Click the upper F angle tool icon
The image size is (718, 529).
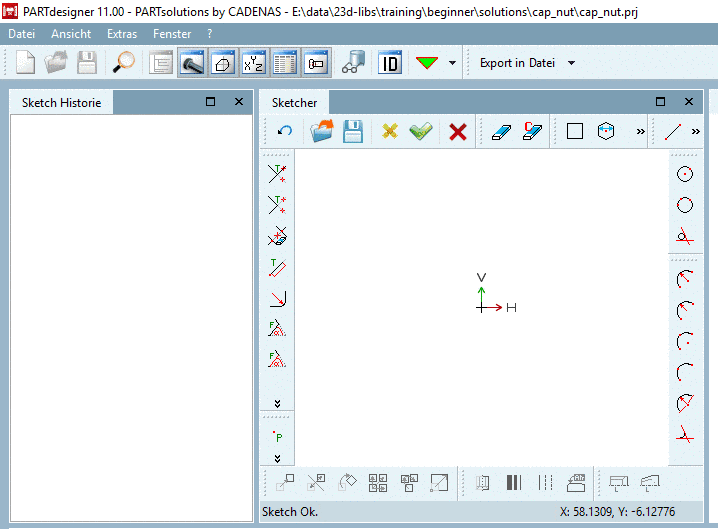click(277, 328)
